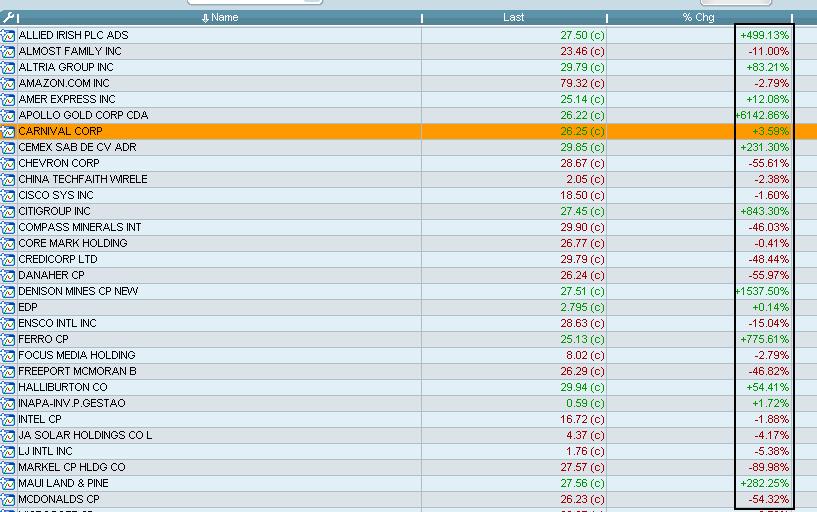817x512 pixels.
Task: Open chart icon for ALLIED IRISH PLC ADS
Action: pos(8,35)
